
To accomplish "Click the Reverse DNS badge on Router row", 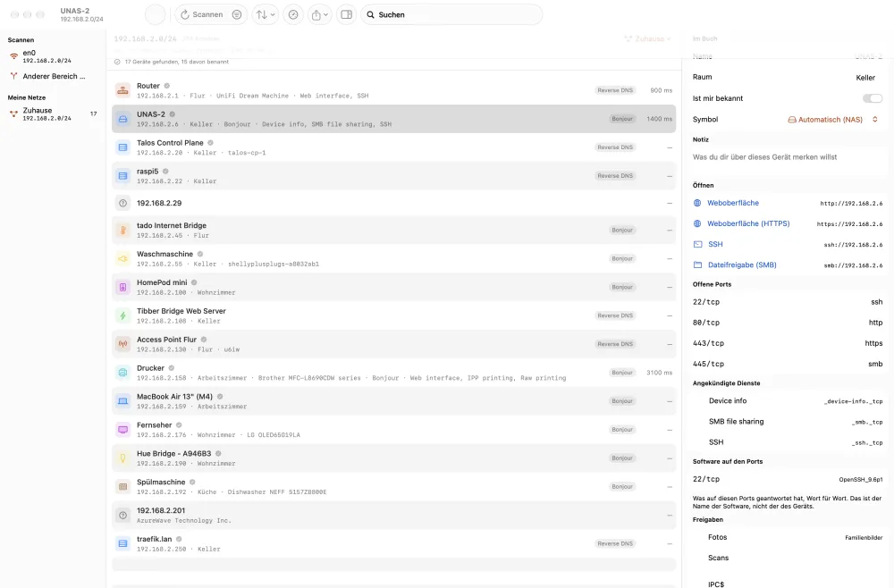I will (615, 90).
